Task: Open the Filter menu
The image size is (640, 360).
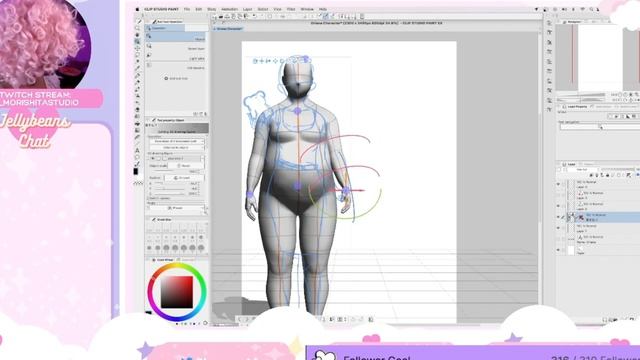Action: click(291, 9)
